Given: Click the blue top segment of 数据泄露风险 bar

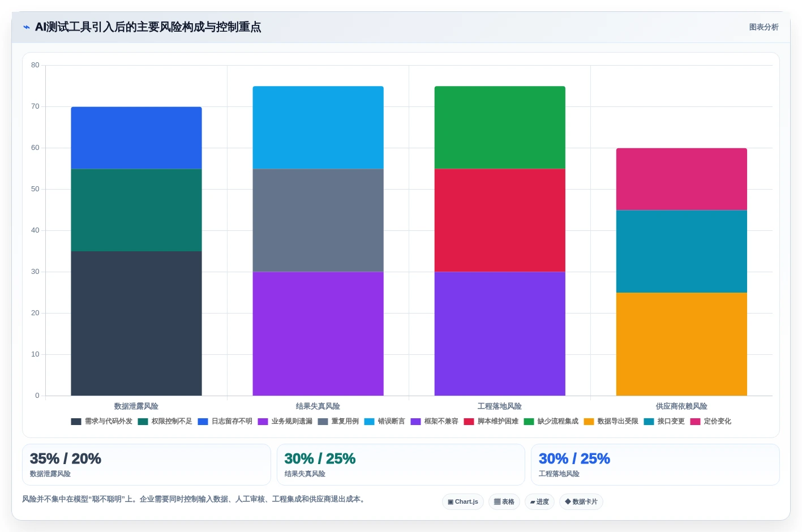Looking at the screenshot, I should coord(136,138).
